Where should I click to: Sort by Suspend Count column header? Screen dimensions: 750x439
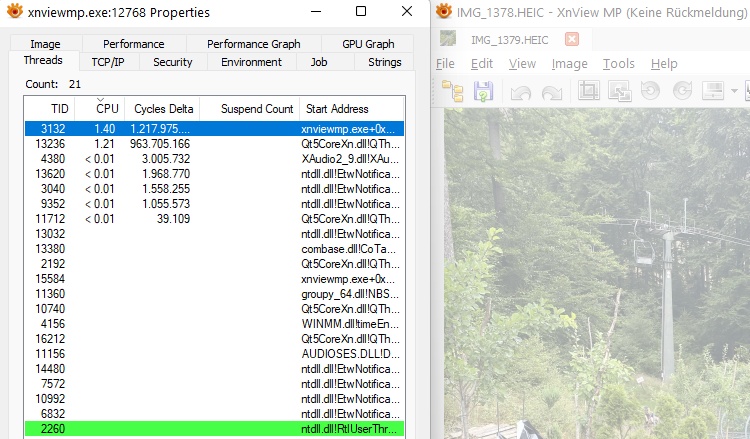(x=250, y=109)
